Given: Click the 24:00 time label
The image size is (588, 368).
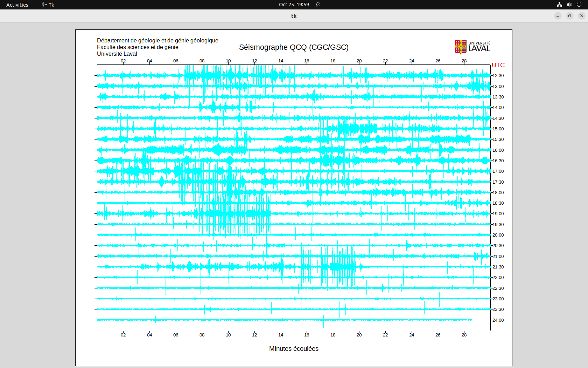Looking at the screenshot, I should pyautogui.click(x=498, y=320).
